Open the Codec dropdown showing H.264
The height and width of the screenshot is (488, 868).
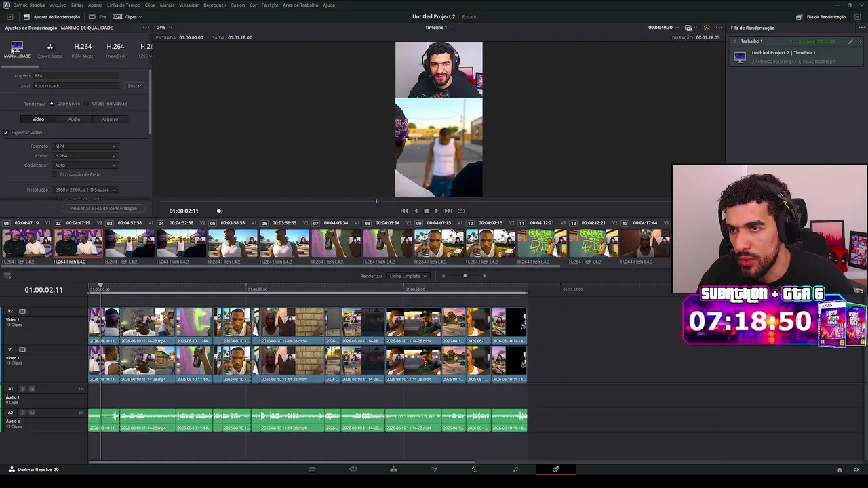click(85, 156)
